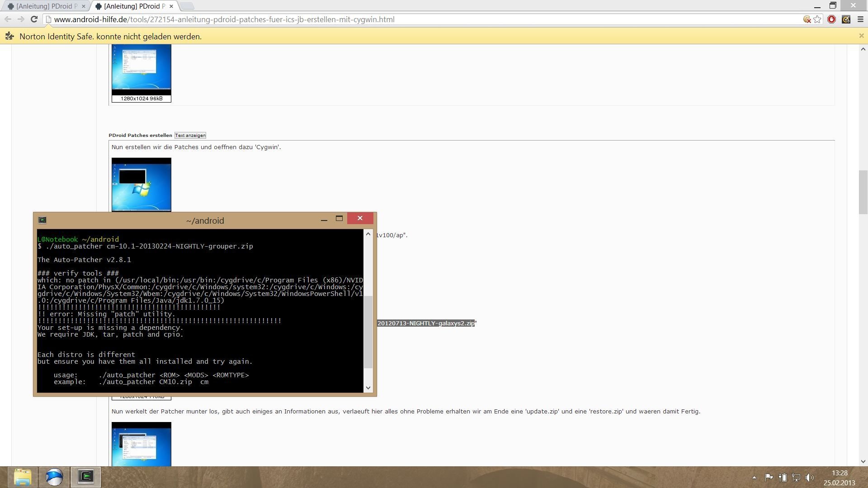Click the '!! error: Missing "patch" utility.' line
Screen dimensions: 868x488
pyautogui.click(x=106, y=314)
